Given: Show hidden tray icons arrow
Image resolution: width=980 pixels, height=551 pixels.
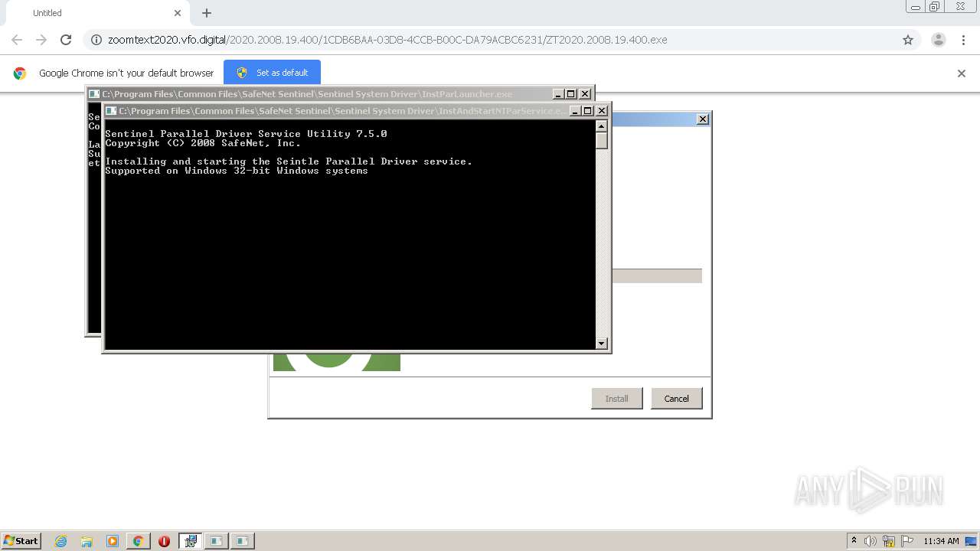Looking at the screenshot, I should [854, 540].
